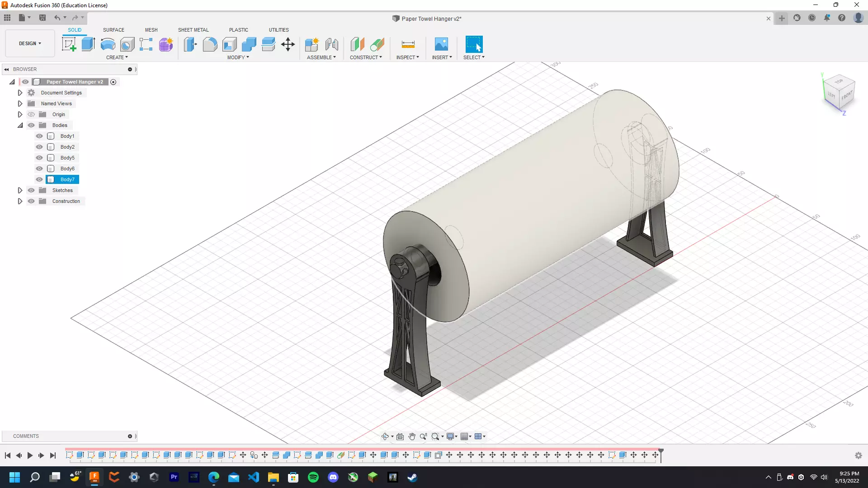Open the Job Status clock icon
The image size is (868, 488).
coord(812,18)
